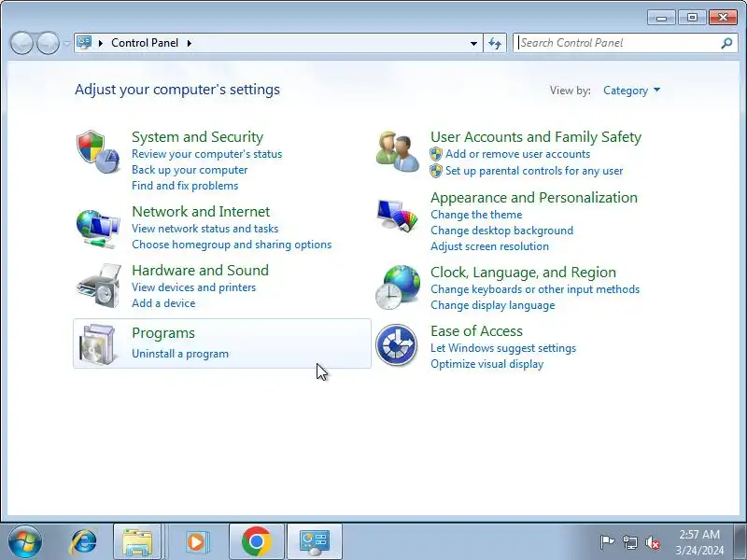Open the recent pages dropdown near nav buttons

[x=66, y=44]
